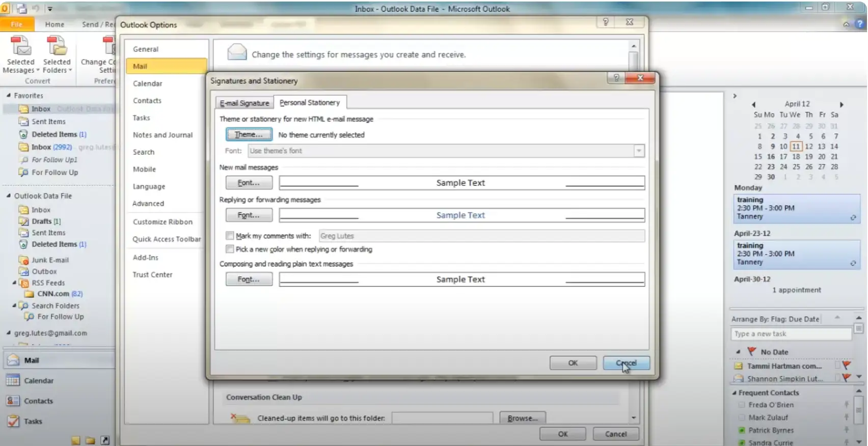Collapse the Frequent Contacts group

pos(734,393)
